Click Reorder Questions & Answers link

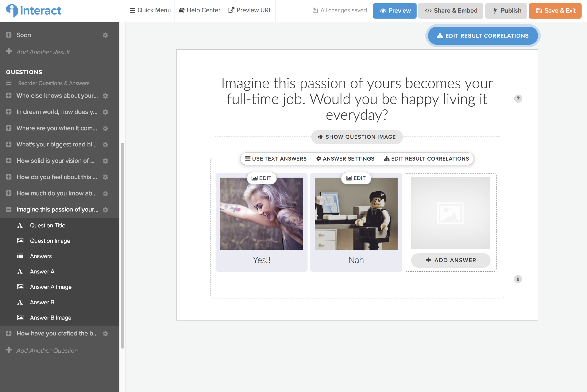[54, 83]
